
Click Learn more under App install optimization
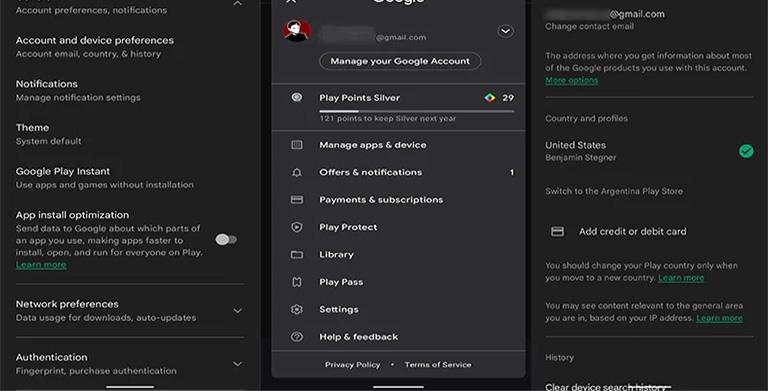click(41, 265)
